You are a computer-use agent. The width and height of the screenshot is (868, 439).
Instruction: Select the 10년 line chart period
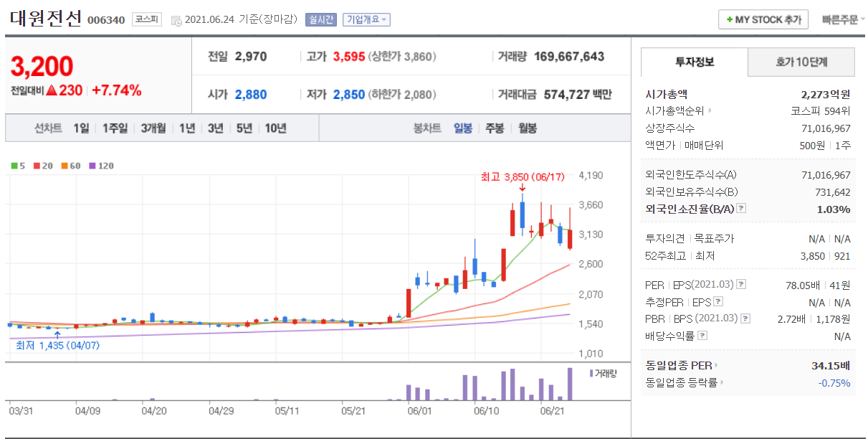tap(276, 128)
